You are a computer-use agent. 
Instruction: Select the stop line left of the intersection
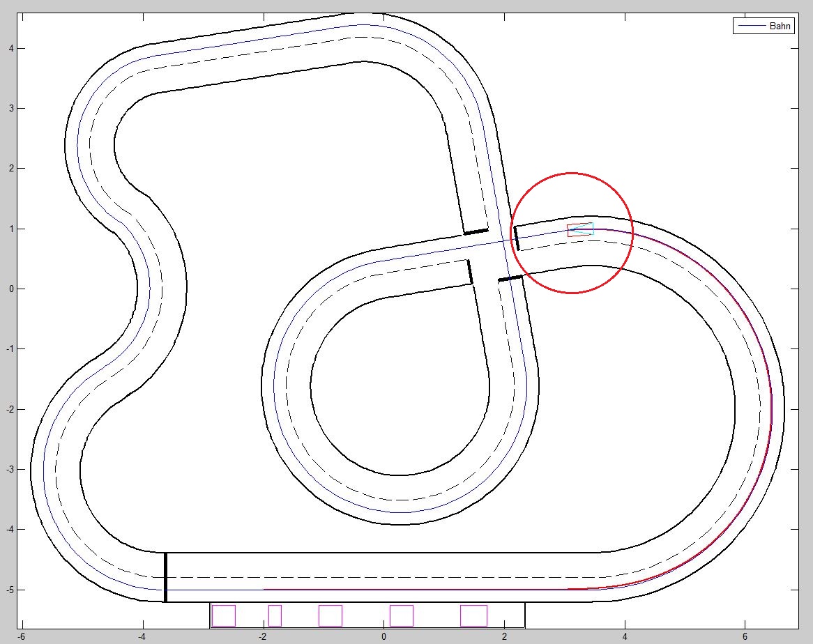click(x=470, y=272)
